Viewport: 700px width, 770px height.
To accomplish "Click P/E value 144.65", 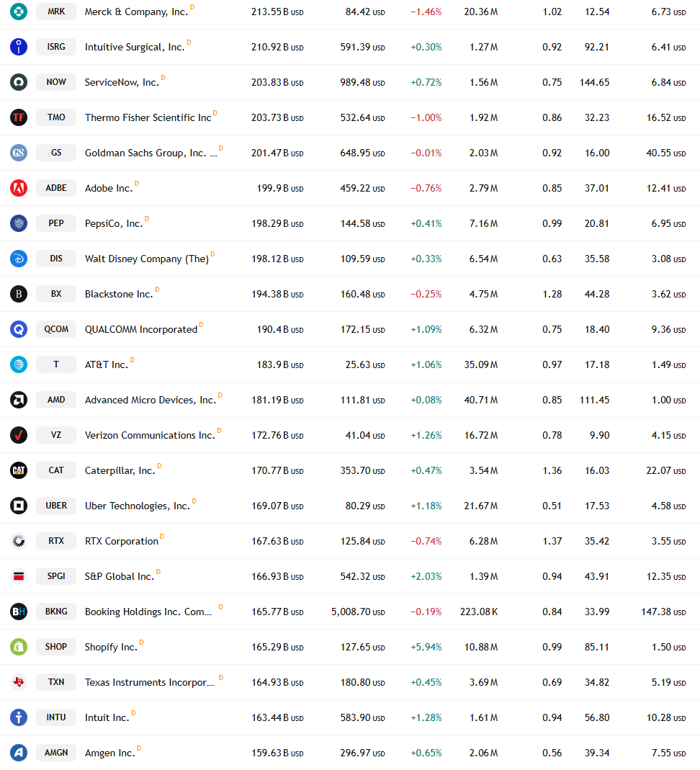I will [594, 83].
